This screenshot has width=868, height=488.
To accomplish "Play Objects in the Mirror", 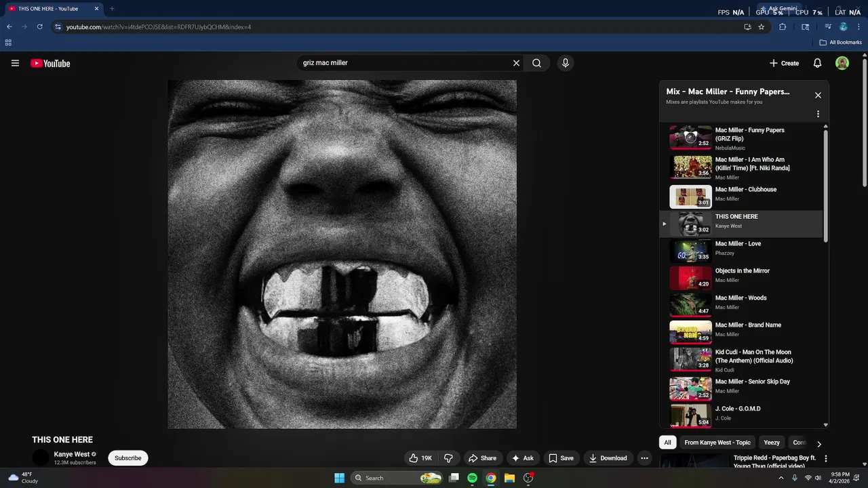I will 741,278.
